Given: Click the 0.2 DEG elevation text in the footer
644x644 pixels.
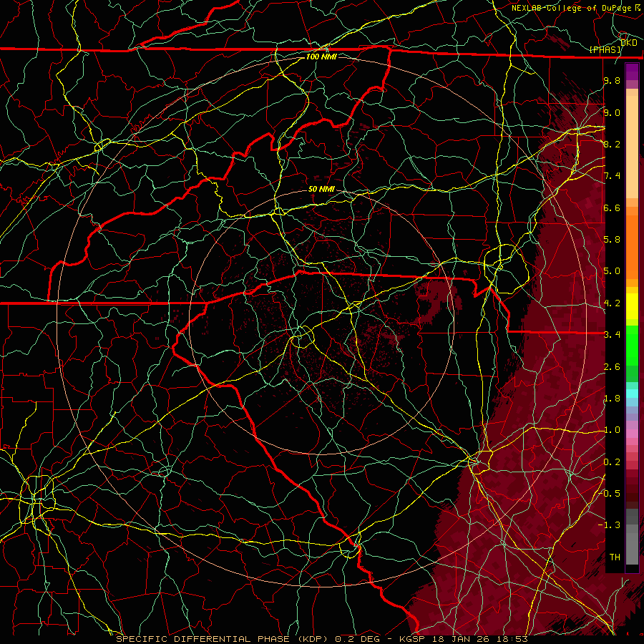Looking at the screenshot, I should [358, 639].
